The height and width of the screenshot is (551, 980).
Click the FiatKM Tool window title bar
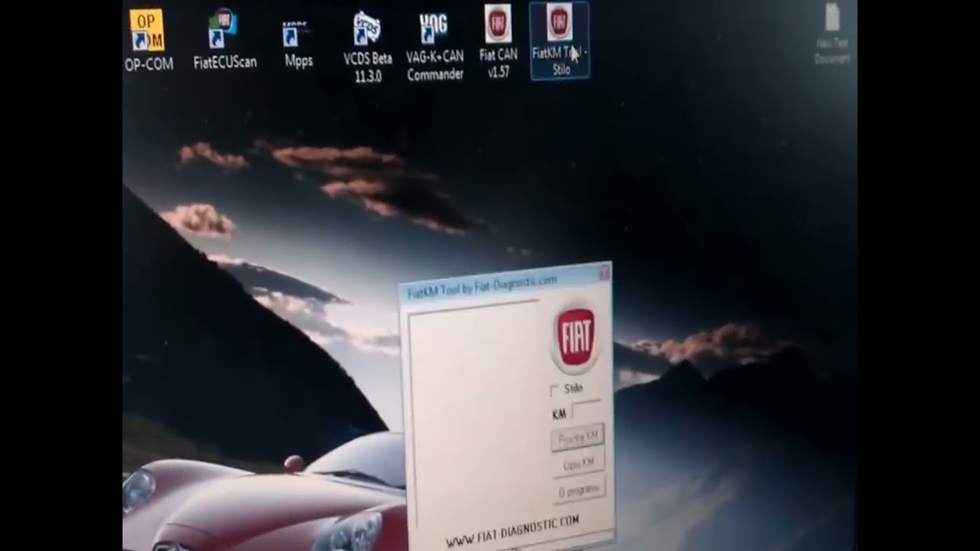pyautogui.click(x=505, y=282)
